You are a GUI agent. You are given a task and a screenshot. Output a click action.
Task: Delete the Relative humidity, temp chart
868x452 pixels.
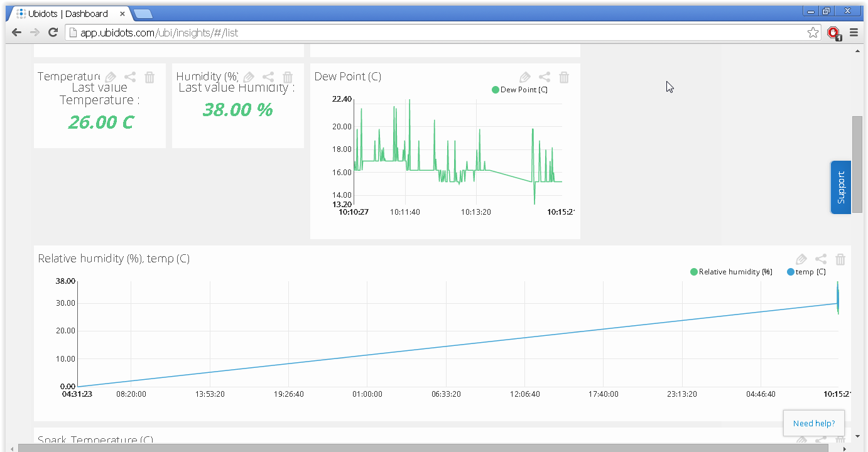pyautogui.click(x=840, y=259)
